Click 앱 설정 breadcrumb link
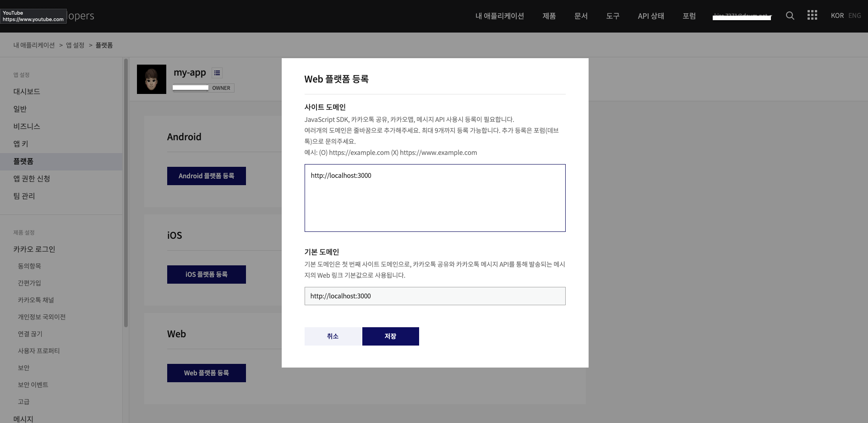 pyautogui.click(x=75, y=45)
